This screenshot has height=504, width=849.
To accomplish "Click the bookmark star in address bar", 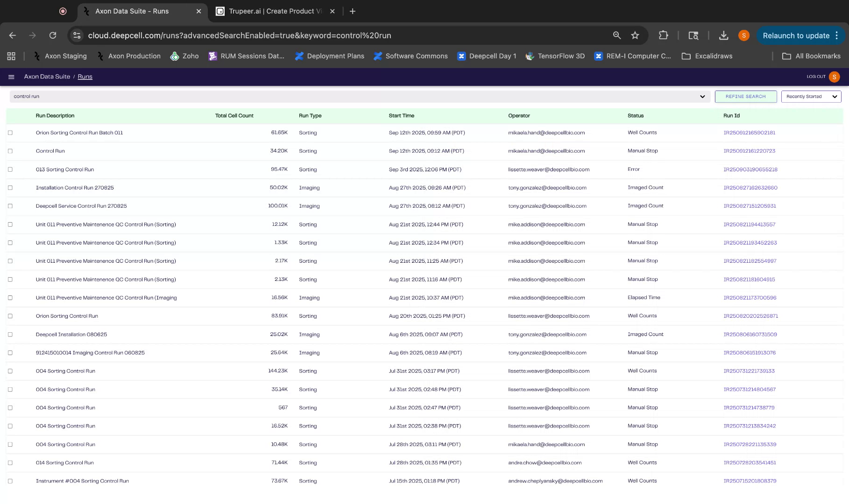I will [635, 35].
